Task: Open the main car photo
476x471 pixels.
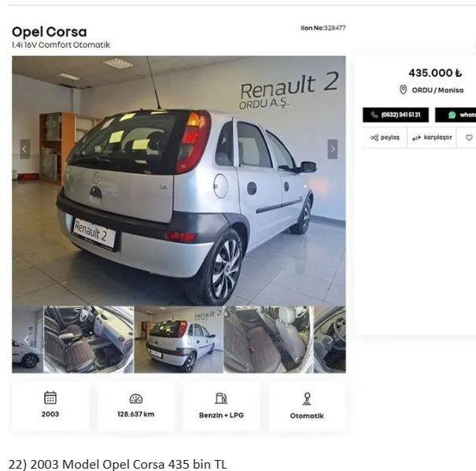Action: click(179, 181)
